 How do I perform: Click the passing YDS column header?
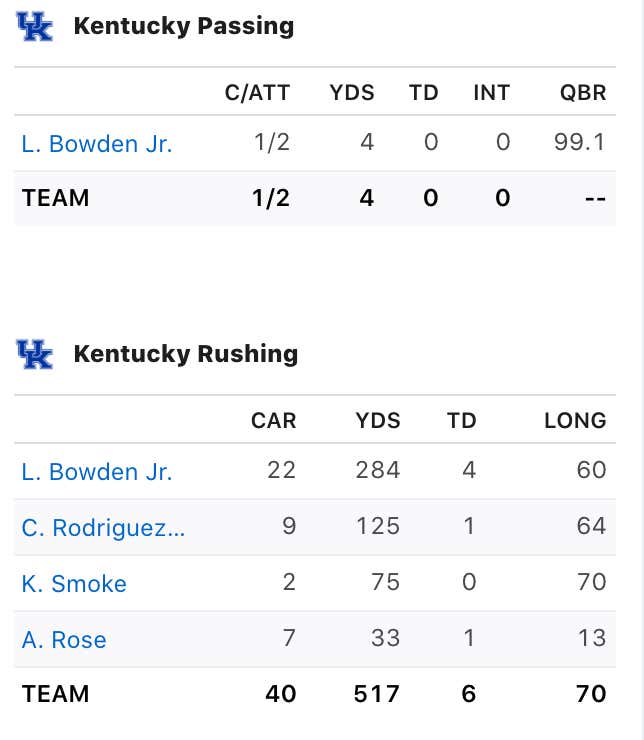(352, 92)
